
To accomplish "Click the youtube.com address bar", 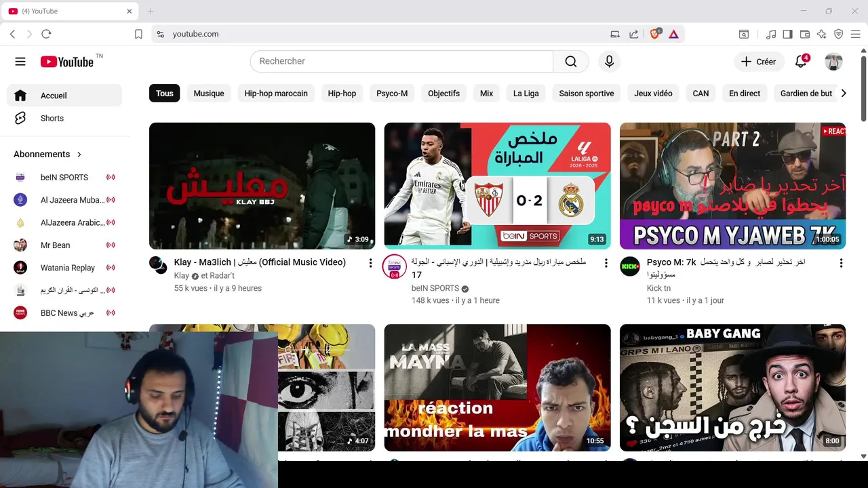I will click(380, 34).
